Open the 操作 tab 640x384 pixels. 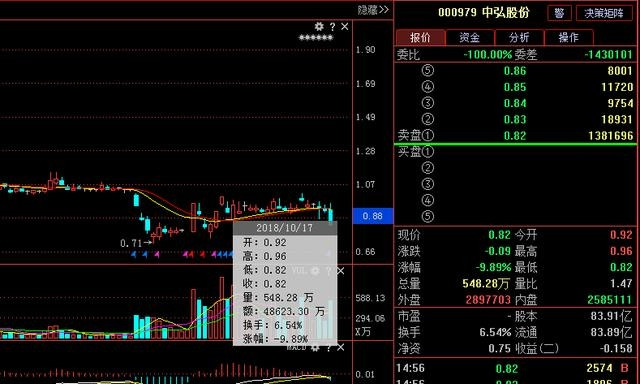569,38
